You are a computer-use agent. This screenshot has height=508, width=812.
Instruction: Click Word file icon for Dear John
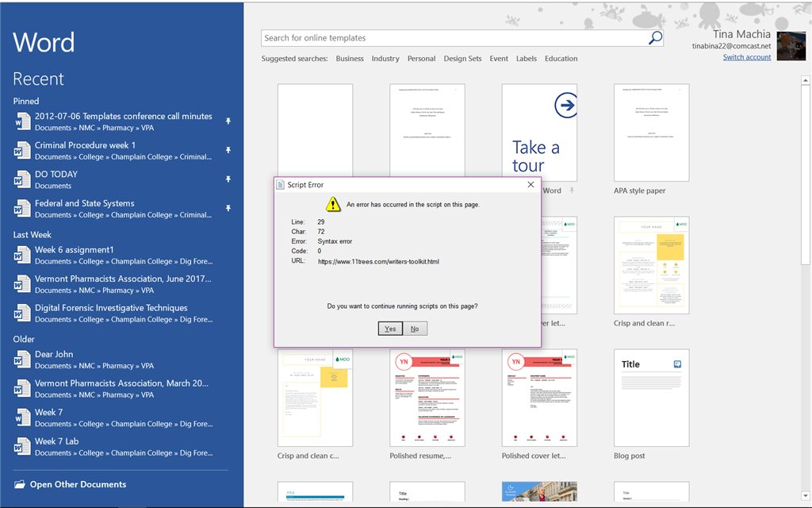click(21, 360)
